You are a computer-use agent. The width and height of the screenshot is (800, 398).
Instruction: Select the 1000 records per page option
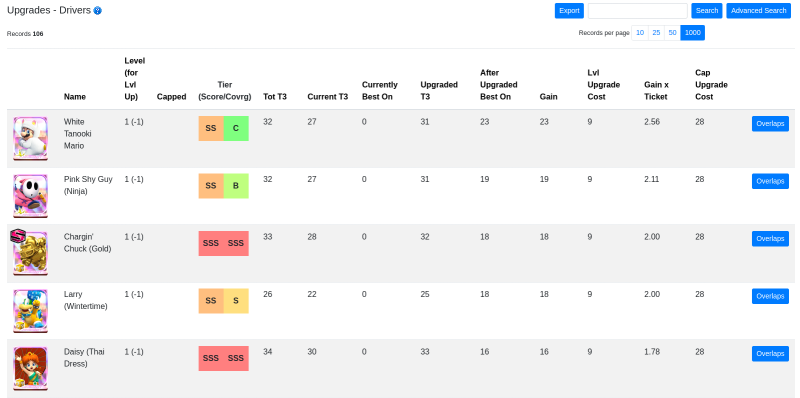pos(692,33)
